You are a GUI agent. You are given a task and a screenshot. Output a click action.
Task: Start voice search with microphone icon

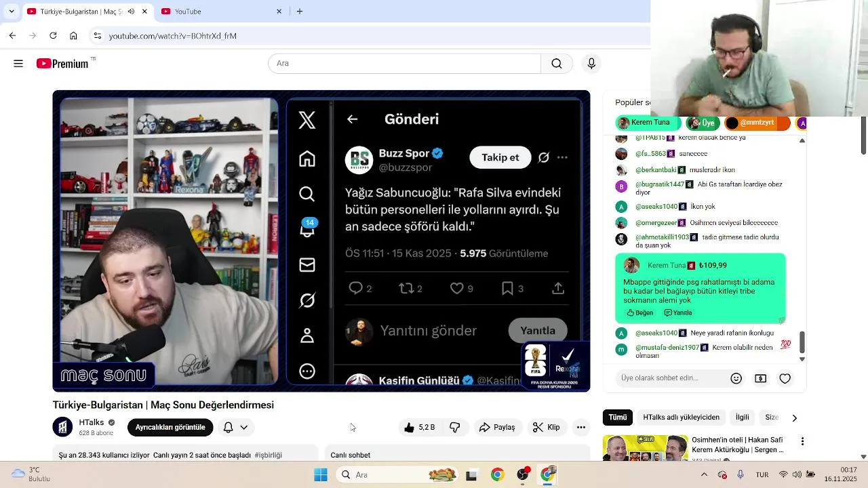[x=591, y=63]
